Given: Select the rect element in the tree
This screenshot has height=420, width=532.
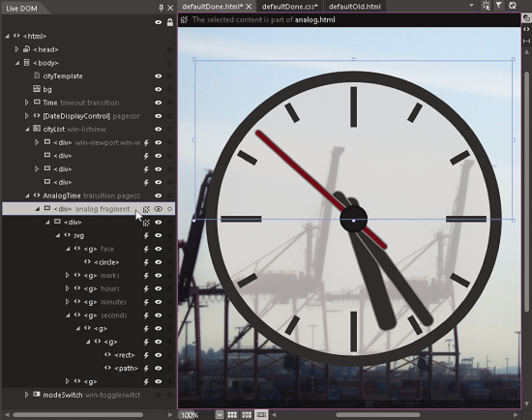Looking at the screenshot, I should 125,355.
